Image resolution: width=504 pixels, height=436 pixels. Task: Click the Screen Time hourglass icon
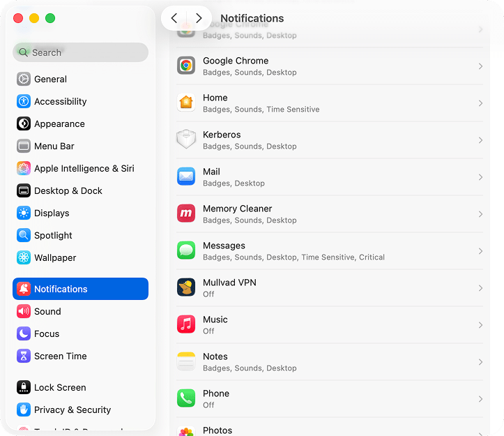click(24, 356)
